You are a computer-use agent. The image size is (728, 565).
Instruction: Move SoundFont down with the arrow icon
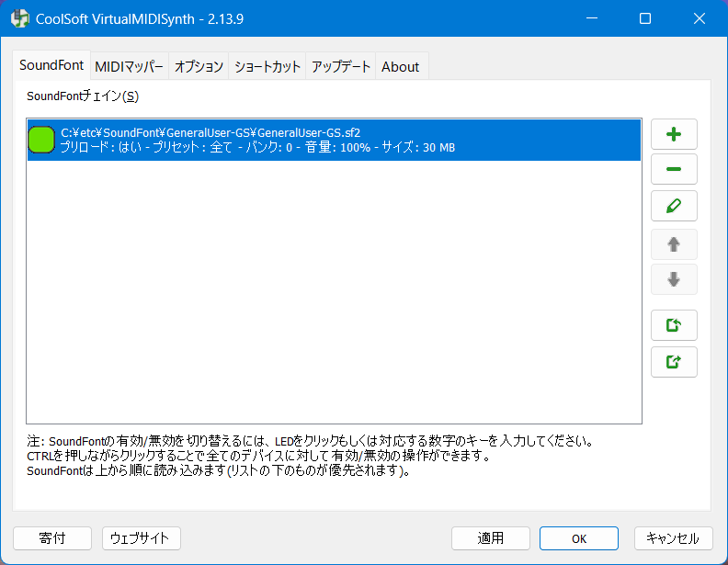674,279
